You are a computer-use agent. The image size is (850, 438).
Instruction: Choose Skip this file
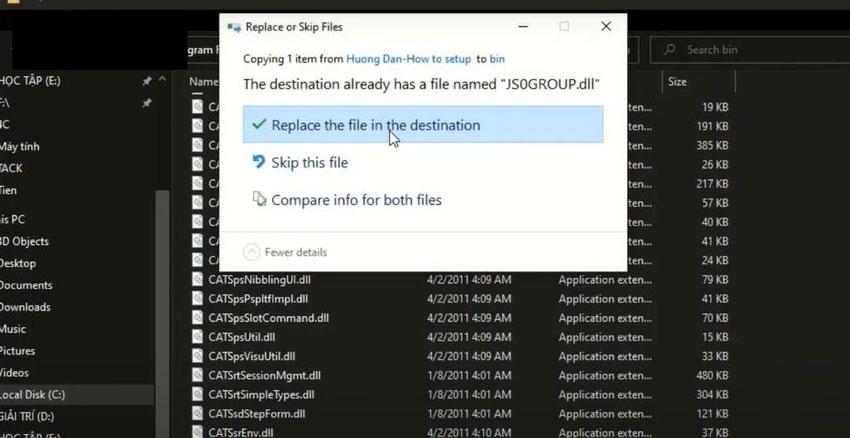point(310,162)
